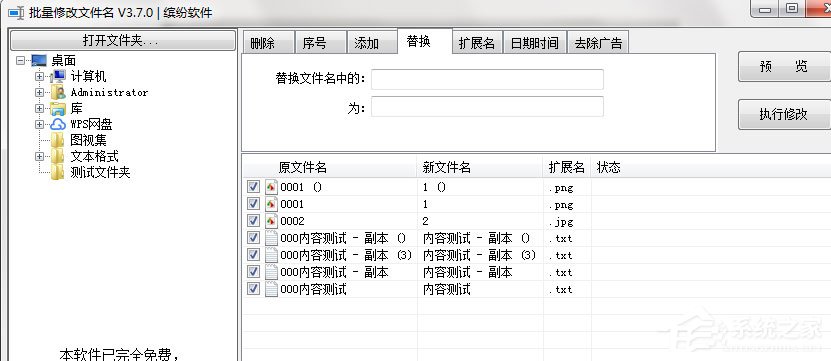Viewport: 831px width, 361px height.
Task: Switch to the 添加 tab
Action: [372, 42]
